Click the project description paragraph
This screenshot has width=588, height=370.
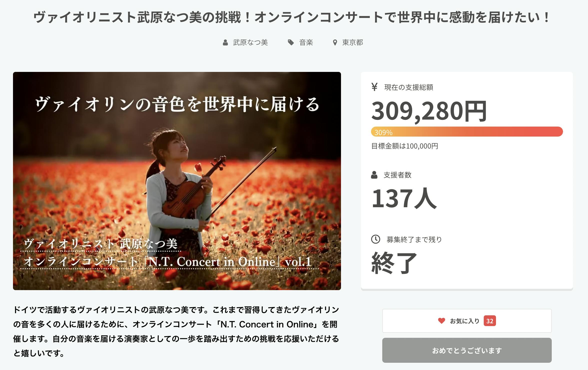pyautogui.click(x=176, y=331)
